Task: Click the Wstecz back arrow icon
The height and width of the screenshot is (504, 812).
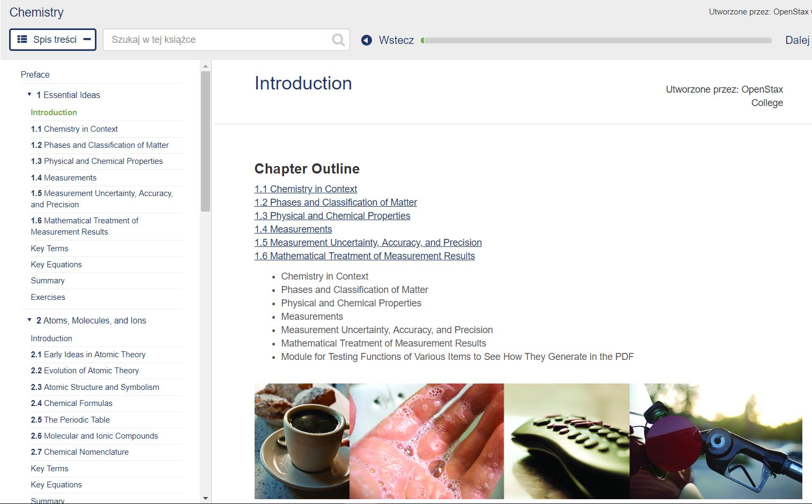Action: pos(367,40)
